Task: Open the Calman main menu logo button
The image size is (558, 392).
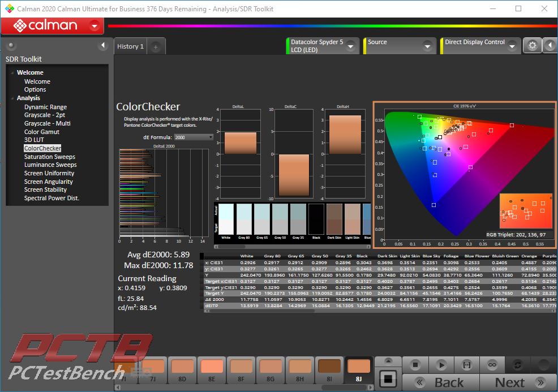Action: pyautogui.click(x=52, y=25)
